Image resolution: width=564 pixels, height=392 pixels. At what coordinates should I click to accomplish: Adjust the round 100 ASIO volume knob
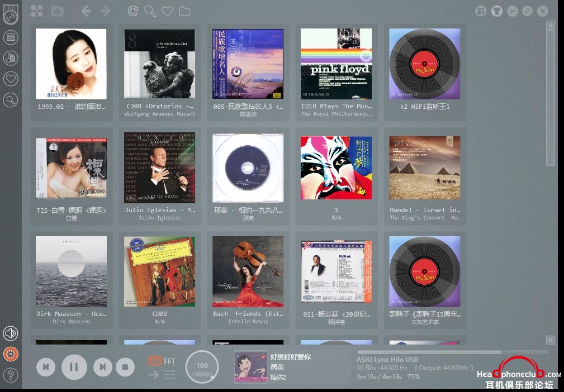(x=202, y=367)
